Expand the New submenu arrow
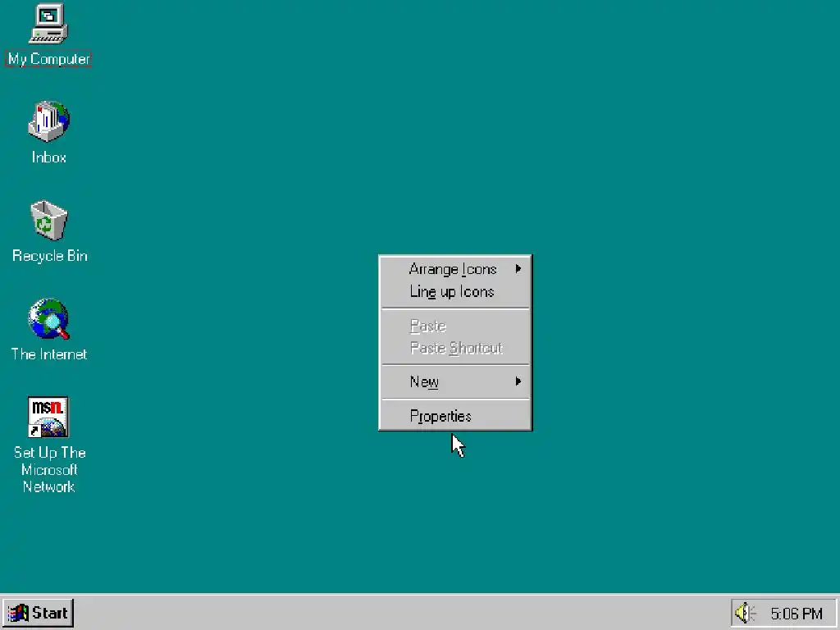Screen dimensions: 840x630 [518, 381]
